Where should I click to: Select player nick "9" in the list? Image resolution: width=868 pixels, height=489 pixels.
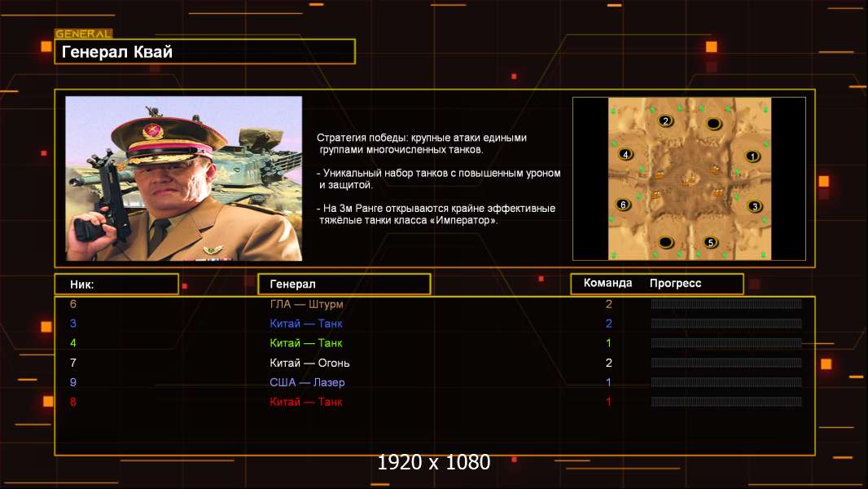point(73,382)
